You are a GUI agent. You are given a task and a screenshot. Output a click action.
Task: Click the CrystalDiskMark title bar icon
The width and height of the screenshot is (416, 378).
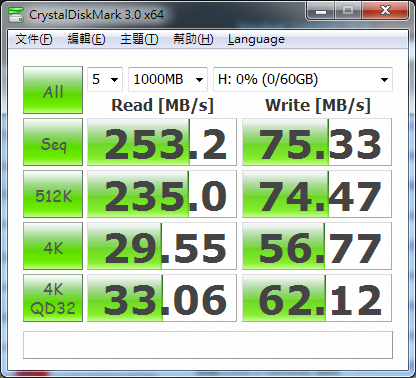tap(16, 14)
